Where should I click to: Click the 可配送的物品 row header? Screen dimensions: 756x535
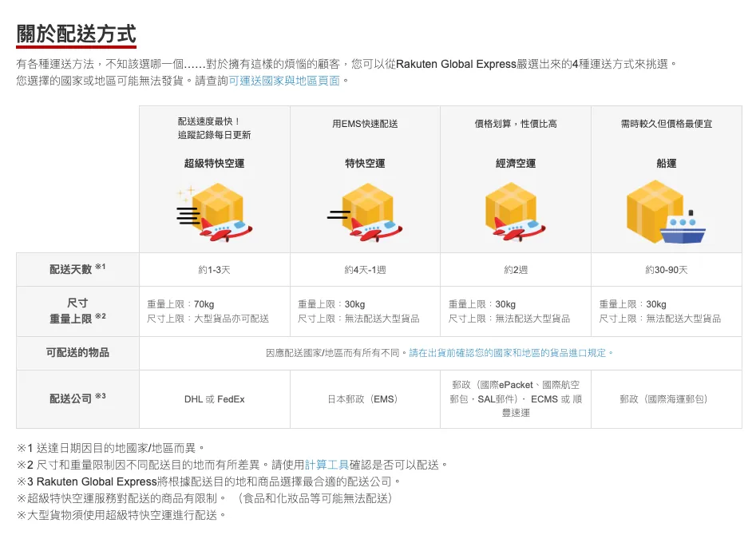[x=77, y=352]
